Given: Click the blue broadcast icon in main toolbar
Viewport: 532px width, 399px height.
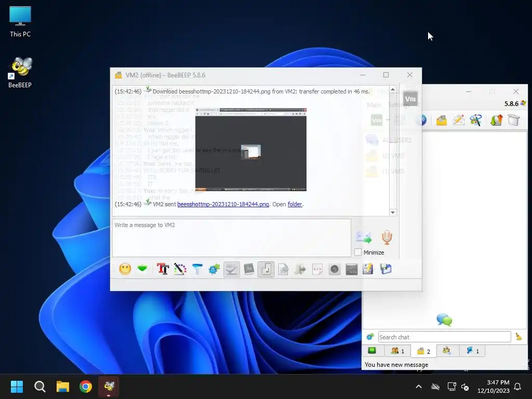Looking at the screenshot, I should pyautogui.click(x=421, y=120).
